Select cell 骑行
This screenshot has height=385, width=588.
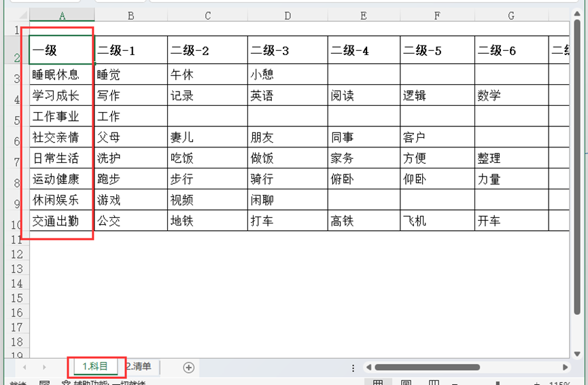click(x=288, y=179)
